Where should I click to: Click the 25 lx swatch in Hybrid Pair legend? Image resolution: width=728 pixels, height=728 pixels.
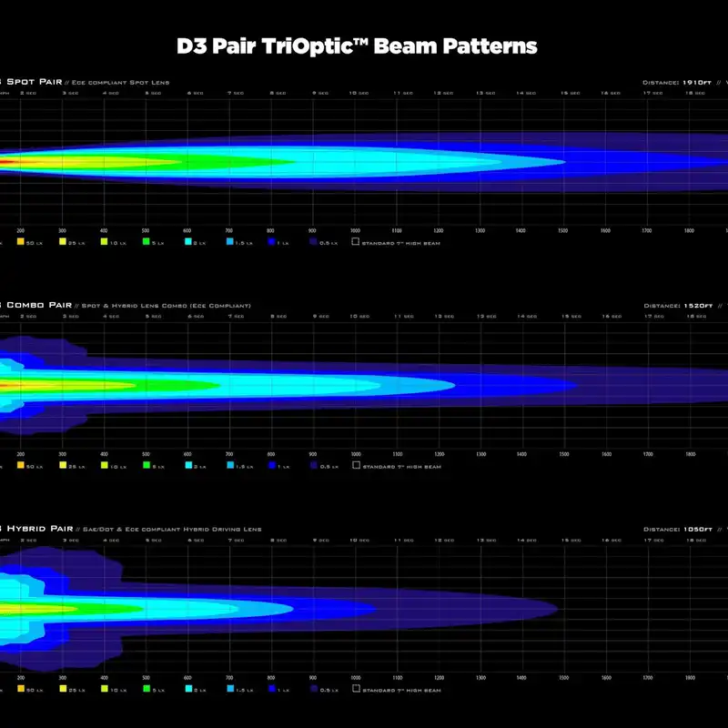[x=63, y=689]
